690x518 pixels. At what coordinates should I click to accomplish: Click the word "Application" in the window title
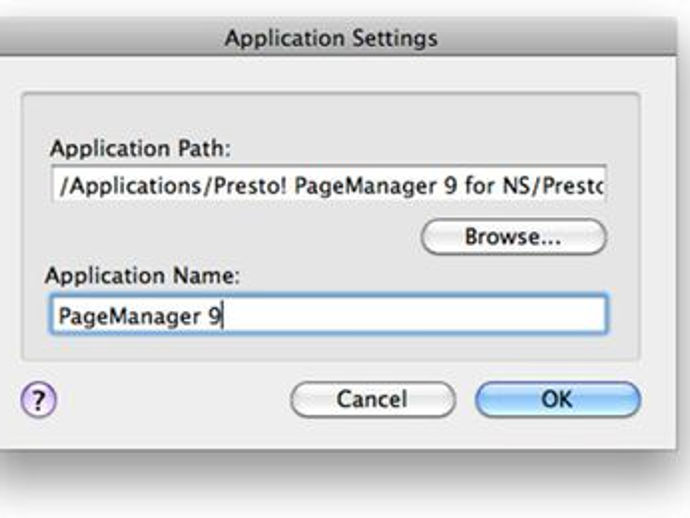click(286, 39)
